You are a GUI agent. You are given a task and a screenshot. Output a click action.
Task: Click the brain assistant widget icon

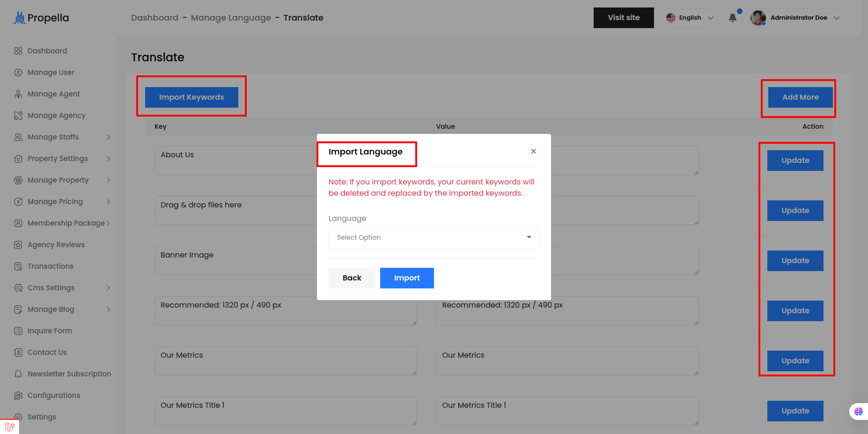tap(859, 412)
